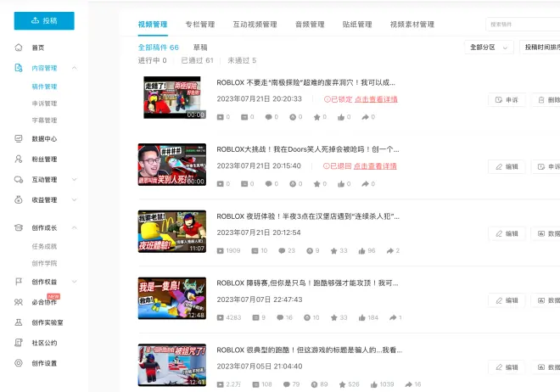Click the 创作实验室 flask icon
This screenshot has width=560, height=392.
pyautogui.click(x=19, y=322)
